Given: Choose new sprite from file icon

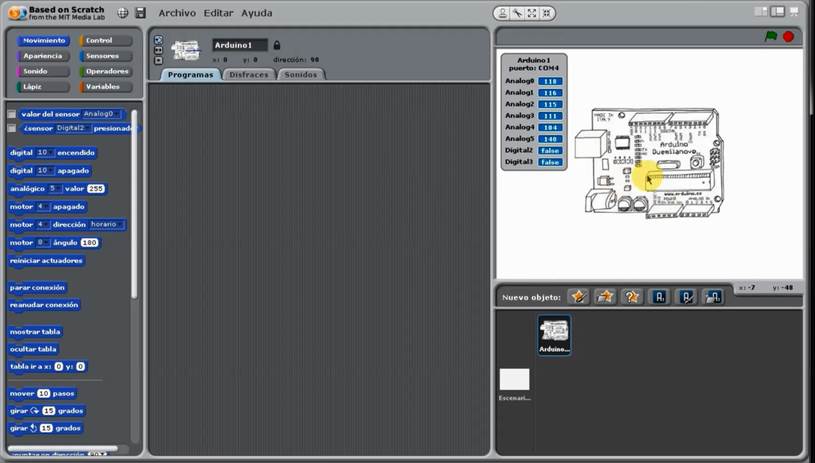Looking at the screenshot, I should [605, 297].
